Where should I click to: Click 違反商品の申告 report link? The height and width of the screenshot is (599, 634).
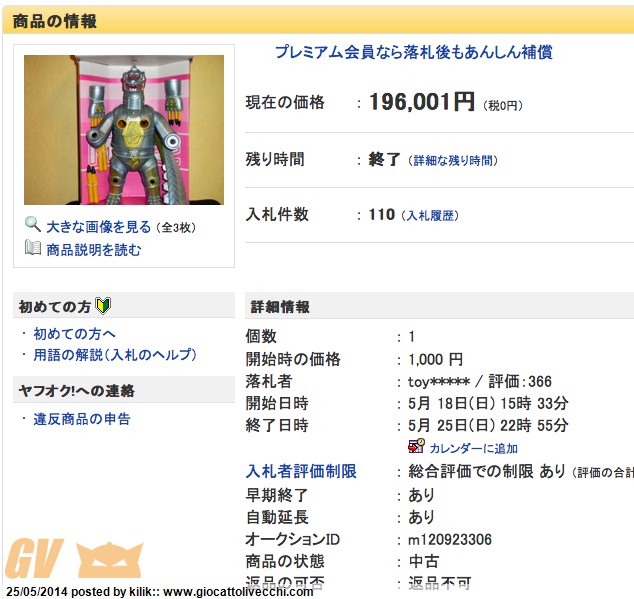82,419
